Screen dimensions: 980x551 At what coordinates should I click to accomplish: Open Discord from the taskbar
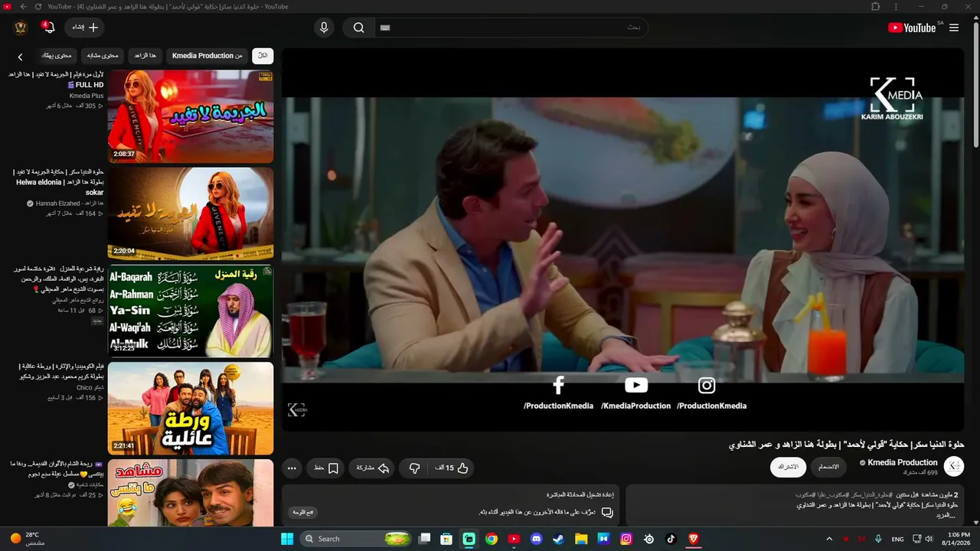536,539
